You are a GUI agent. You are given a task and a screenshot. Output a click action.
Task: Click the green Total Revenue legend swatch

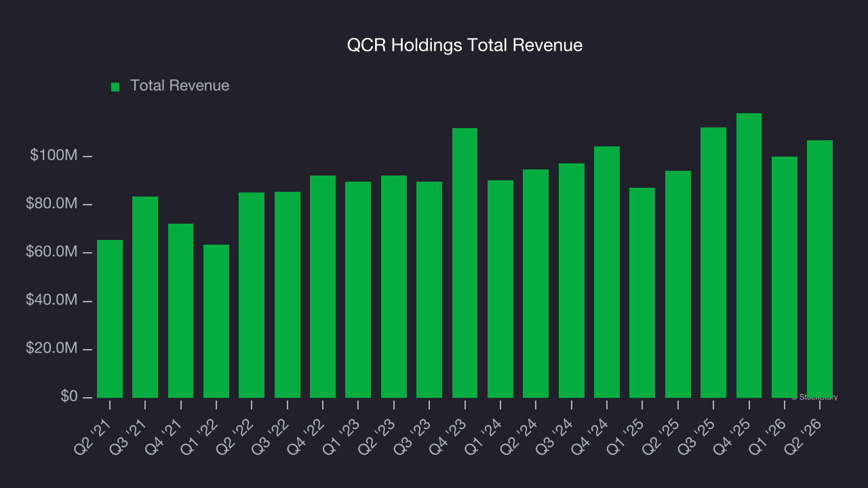pyautogui.click(x=115, y=87)
